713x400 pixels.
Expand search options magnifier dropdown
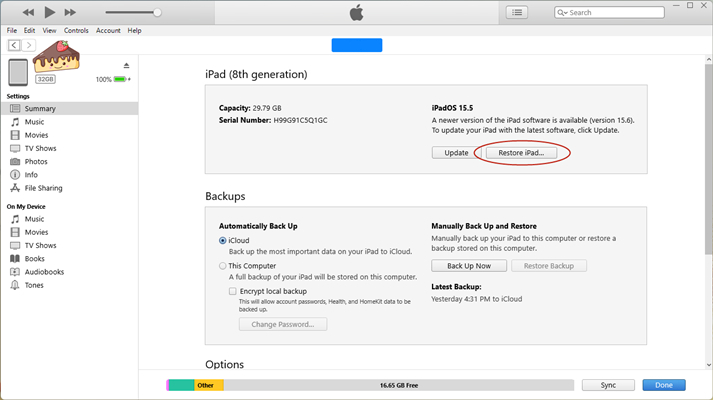pos(565,13)
